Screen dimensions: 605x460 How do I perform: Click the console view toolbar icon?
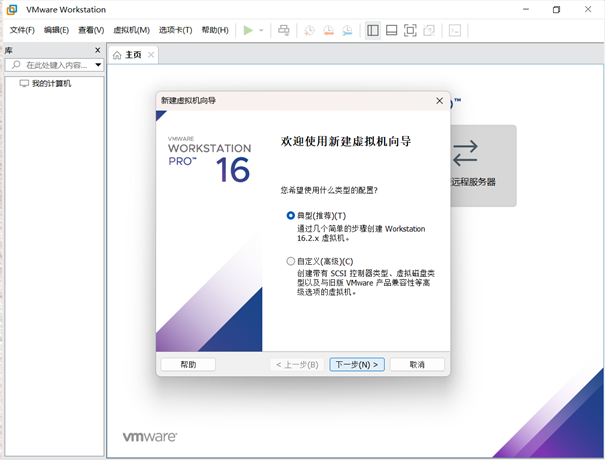point(455,30)
